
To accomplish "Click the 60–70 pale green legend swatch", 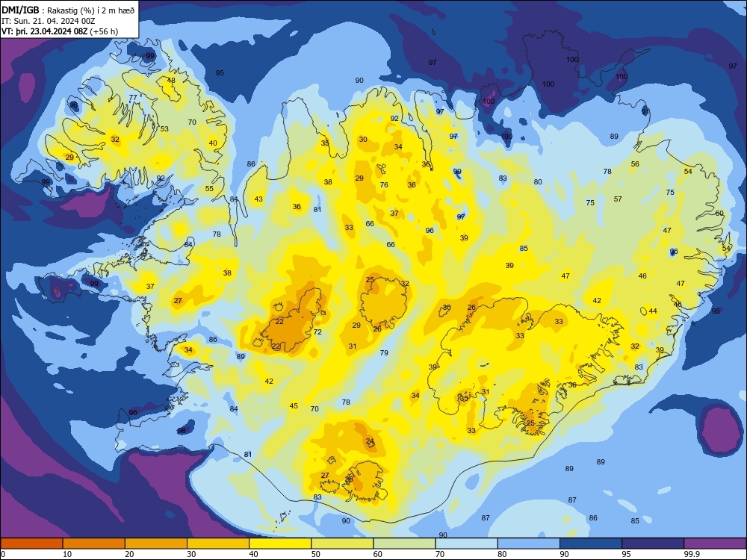I will pyautogui.click(x=404, y=544).
